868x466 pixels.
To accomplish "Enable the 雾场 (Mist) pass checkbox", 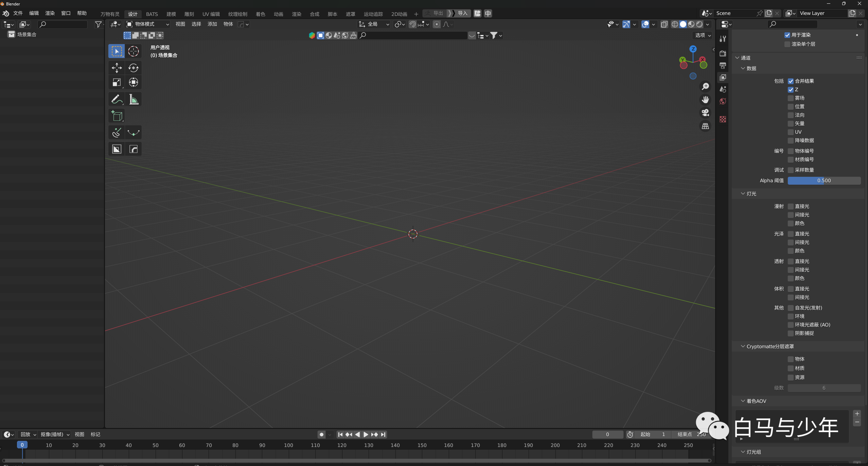I will 791,98.
